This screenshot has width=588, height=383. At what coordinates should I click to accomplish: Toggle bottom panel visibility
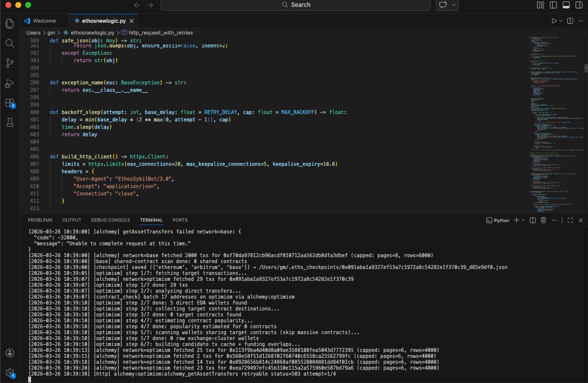566,5
